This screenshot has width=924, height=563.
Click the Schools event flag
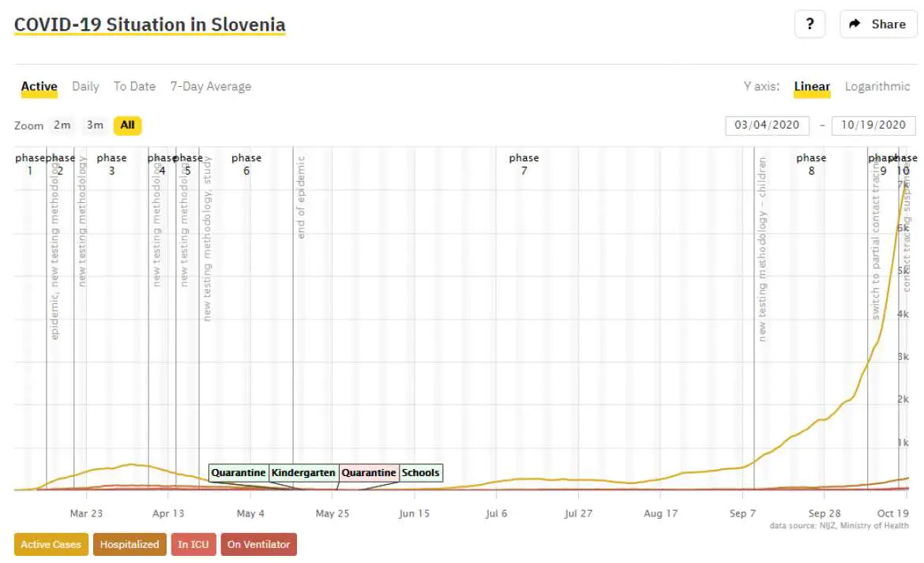[420, 473]
